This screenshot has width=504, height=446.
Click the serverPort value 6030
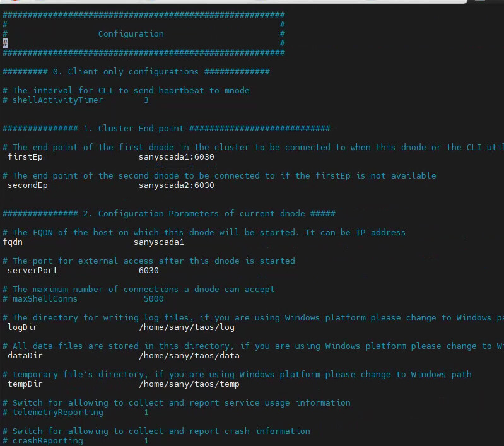tap(148, 271)
